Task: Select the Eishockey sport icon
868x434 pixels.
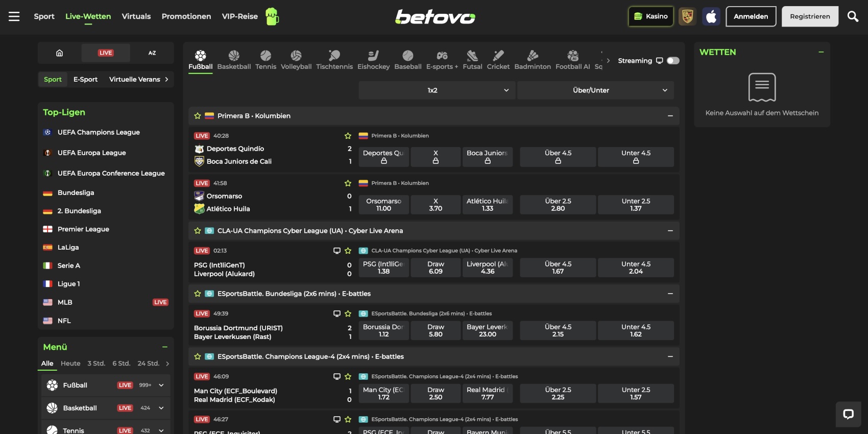Action: [373, 60]
